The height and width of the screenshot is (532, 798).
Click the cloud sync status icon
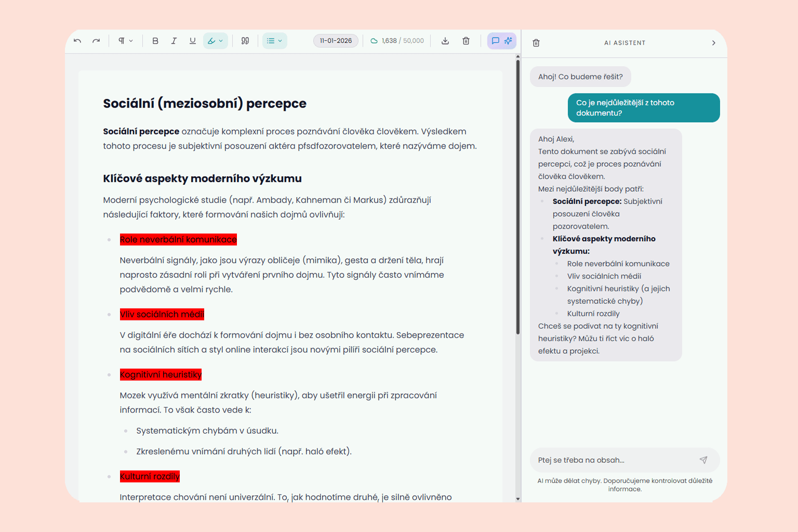click(x=374, y=41)
